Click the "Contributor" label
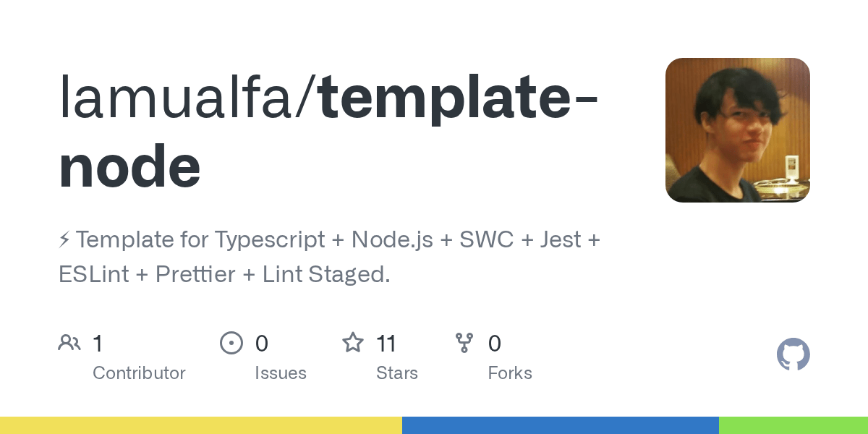 click(x=139, y=373)
